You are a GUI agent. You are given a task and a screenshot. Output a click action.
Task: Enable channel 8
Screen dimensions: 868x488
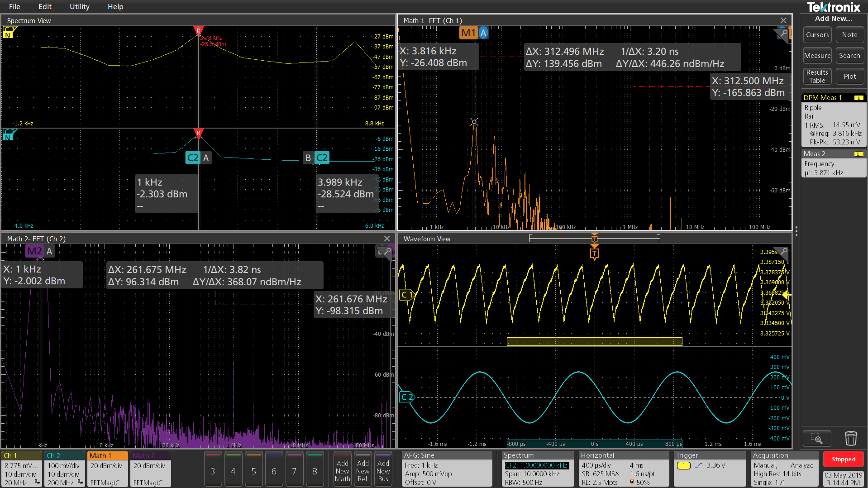[x=315, y=469]
